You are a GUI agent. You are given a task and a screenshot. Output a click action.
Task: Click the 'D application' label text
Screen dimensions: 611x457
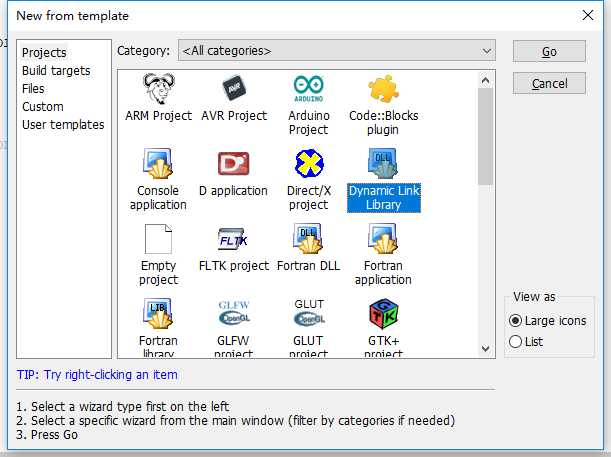pyautogui.click(x=233, y=191)
